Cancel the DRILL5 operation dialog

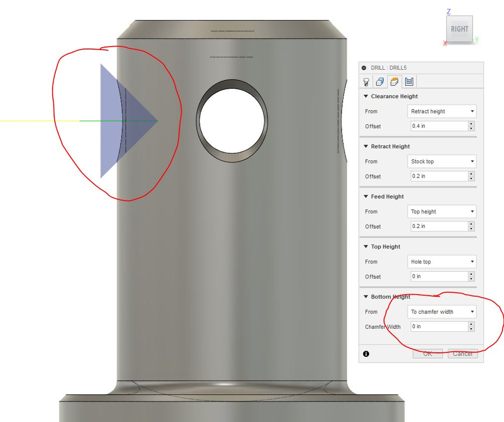pos(462,353)
